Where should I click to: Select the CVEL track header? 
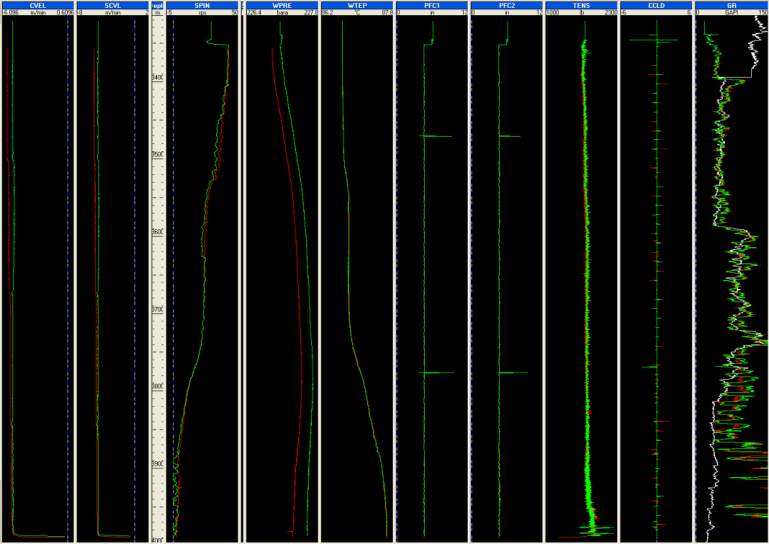[x=38, y=5]
